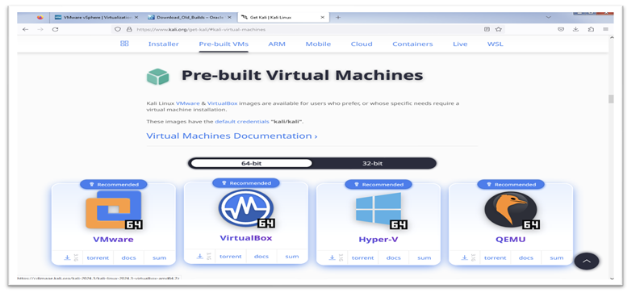Expand the list all tabs chevron

pyautogui.click(x=548, y=17)
